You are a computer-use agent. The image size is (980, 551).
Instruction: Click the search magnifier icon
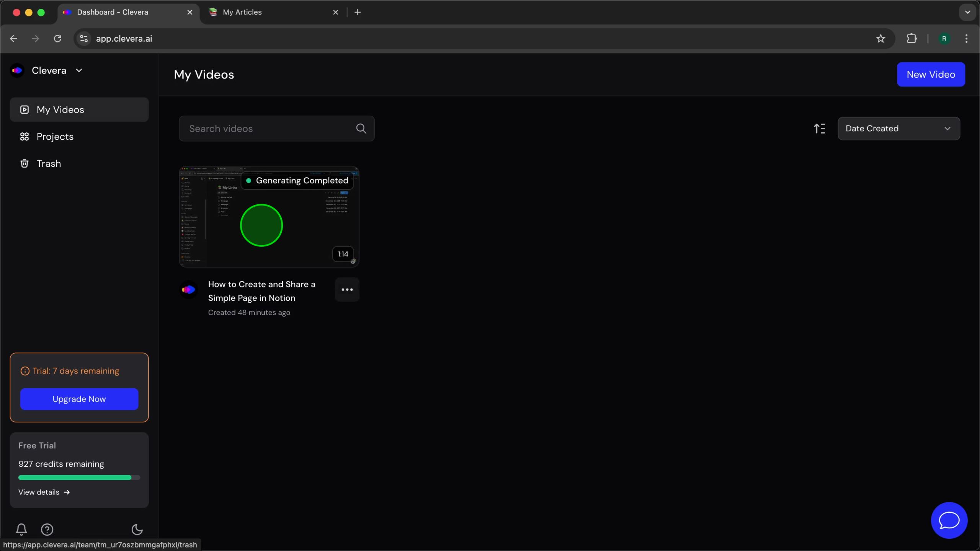[361, 129]
